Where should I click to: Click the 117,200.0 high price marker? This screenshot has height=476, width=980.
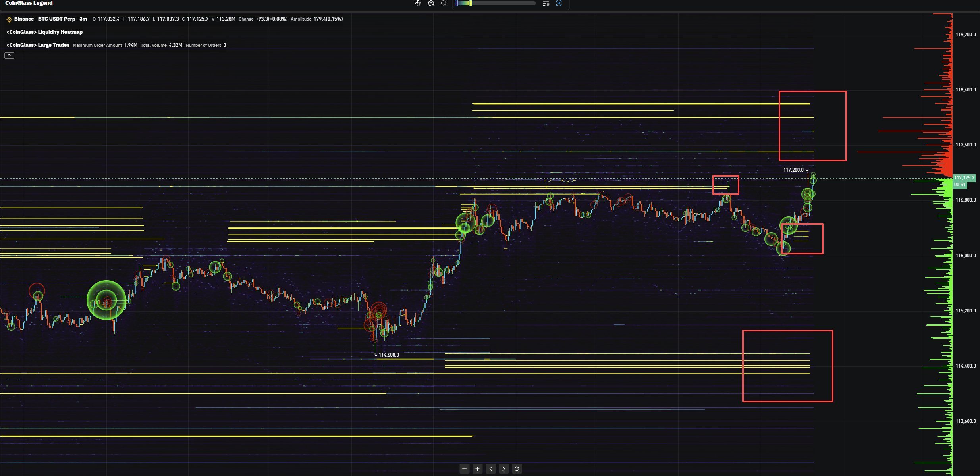pyautogui.click(x=793, y=170)
